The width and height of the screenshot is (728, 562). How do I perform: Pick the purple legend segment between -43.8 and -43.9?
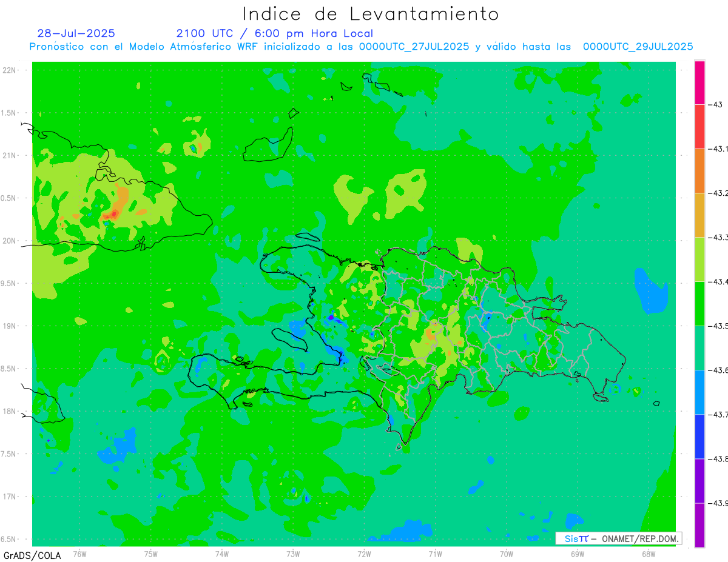tap(699, 480)
